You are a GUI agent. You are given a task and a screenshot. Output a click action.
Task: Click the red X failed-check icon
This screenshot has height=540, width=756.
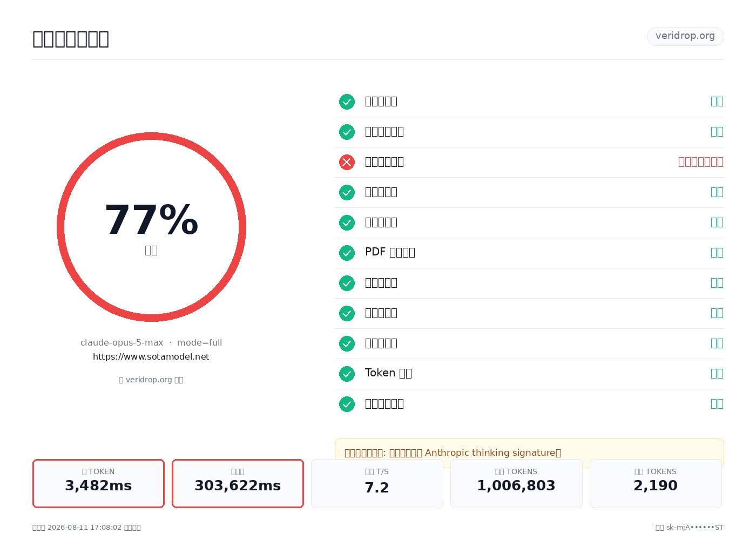coord(347,162)
